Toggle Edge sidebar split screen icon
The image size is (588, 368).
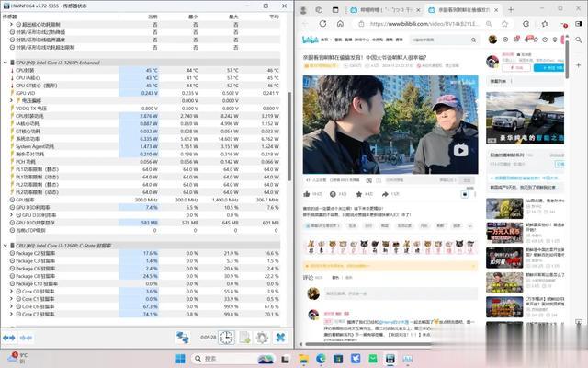[x=579, y=24]
